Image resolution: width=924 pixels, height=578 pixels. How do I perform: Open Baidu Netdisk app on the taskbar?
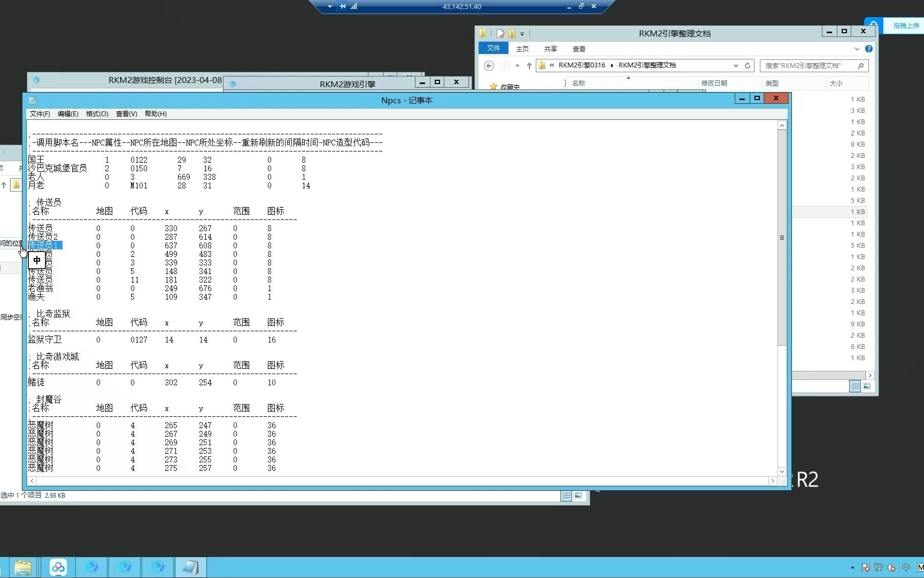[58, 567]
